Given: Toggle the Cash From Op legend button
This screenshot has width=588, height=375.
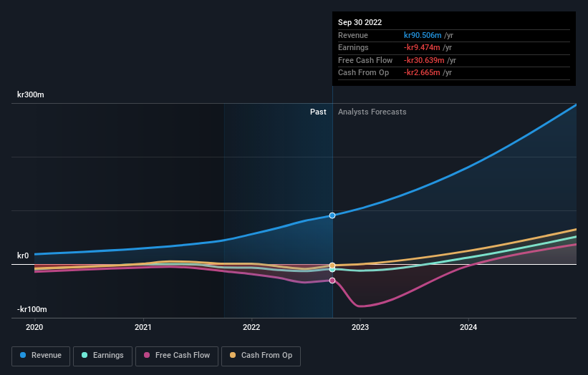Looking at the screenshot, I should [x=261, y=356].
